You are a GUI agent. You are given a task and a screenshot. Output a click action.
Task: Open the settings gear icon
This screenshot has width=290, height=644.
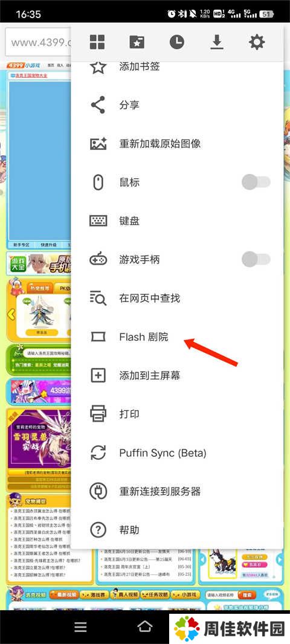257,42
